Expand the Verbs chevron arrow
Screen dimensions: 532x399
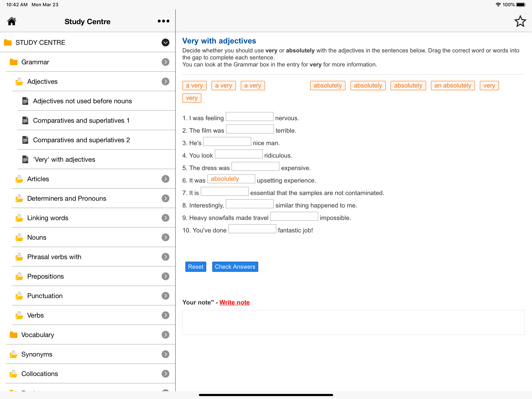coord(166,315)
